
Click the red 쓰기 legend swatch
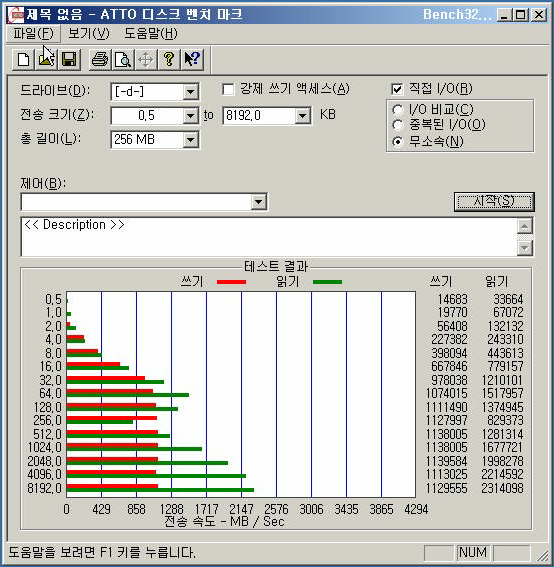coord(231,282)
